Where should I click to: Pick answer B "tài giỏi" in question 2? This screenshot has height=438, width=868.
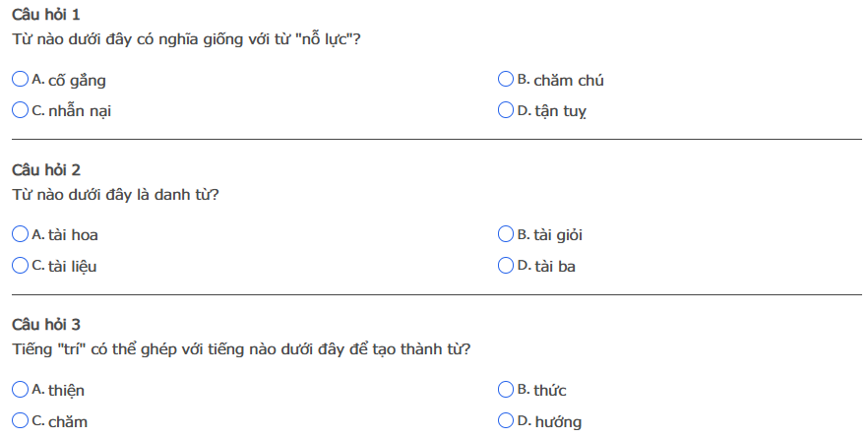pyautogui.click(x=507, y=234)
